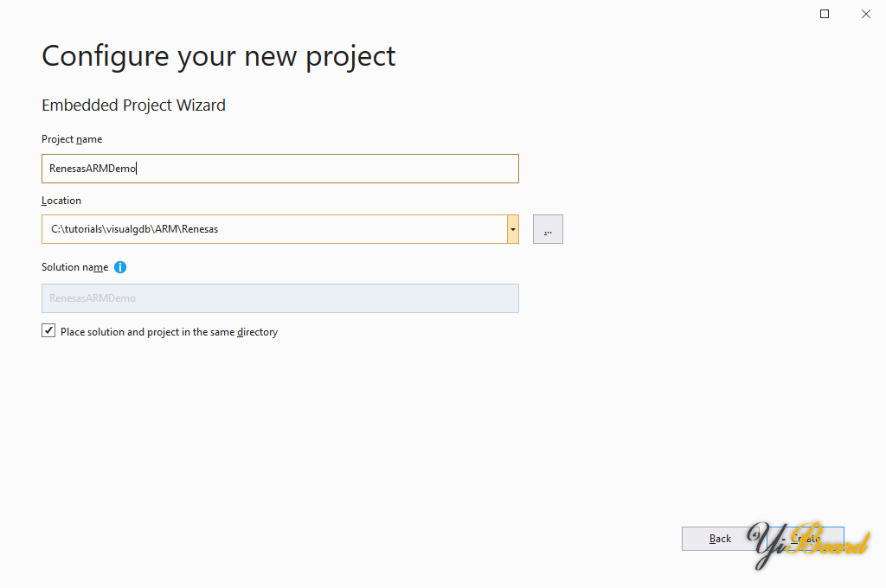
Task: Click the 'Project name' label
Action: tap(72, 139)
